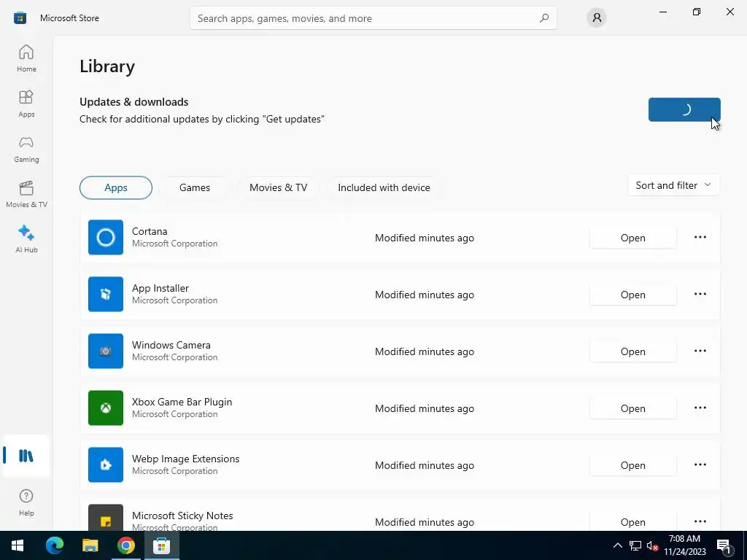Open Microsoft Sticky Notes app

632,521
